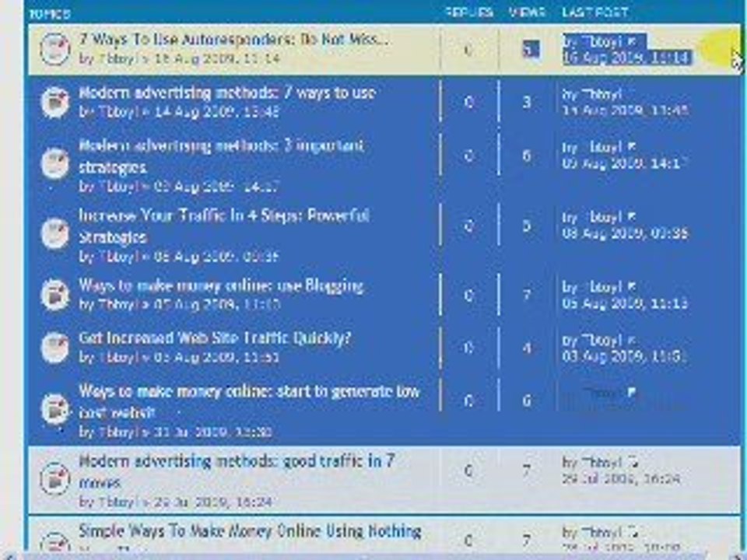
Task: Click views count in 'use Blogging' row
Action: pos(527,296)
